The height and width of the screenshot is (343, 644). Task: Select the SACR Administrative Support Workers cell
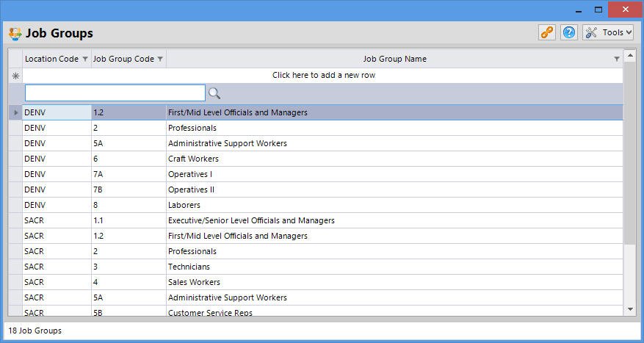coord(394,297)
